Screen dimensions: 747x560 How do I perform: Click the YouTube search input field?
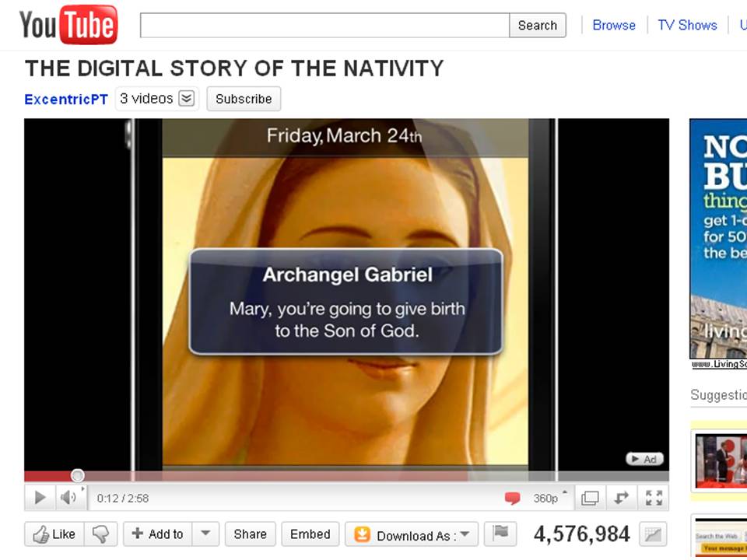[x=324, y=26]
